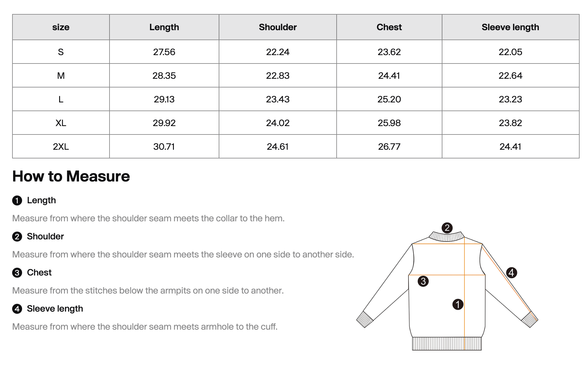The width and height of the screenshot is (588, 386).
Task: Click the L shoulder value 23.43
Action: coord(278,99)
